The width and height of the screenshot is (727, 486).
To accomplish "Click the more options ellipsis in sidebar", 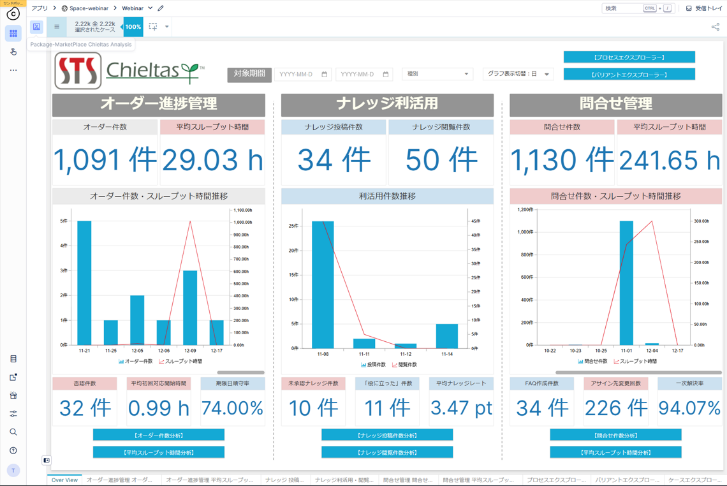I will click(x=13, y=70).
